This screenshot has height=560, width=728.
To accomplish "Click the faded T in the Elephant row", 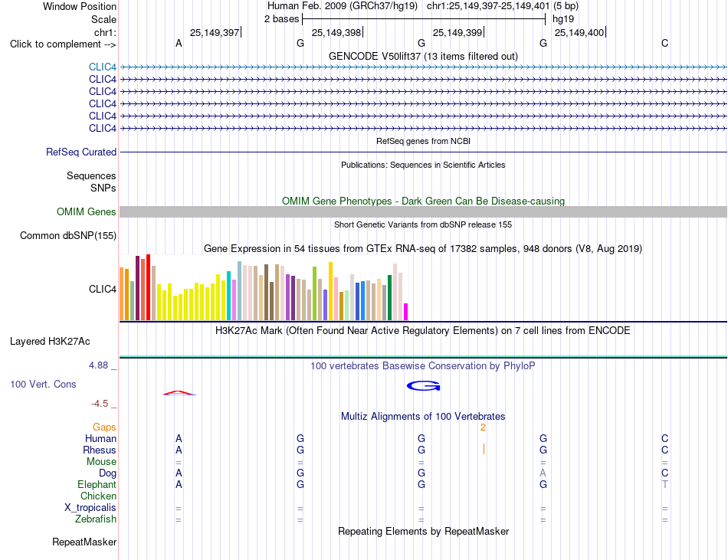I will tap(665, 484).
